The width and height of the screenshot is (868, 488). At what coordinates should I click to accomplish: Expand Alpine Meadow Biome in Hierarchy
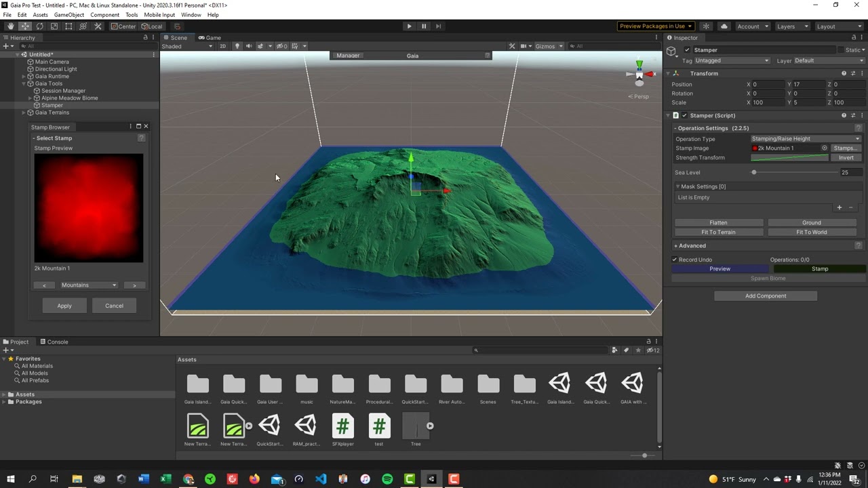coord(31,98)
